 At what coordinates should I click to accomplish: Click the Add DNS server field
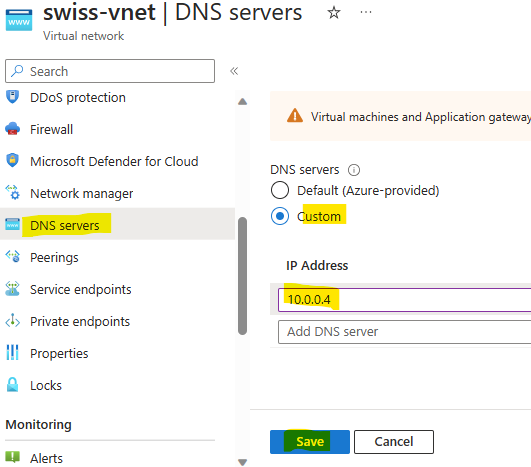coord(404,332)
